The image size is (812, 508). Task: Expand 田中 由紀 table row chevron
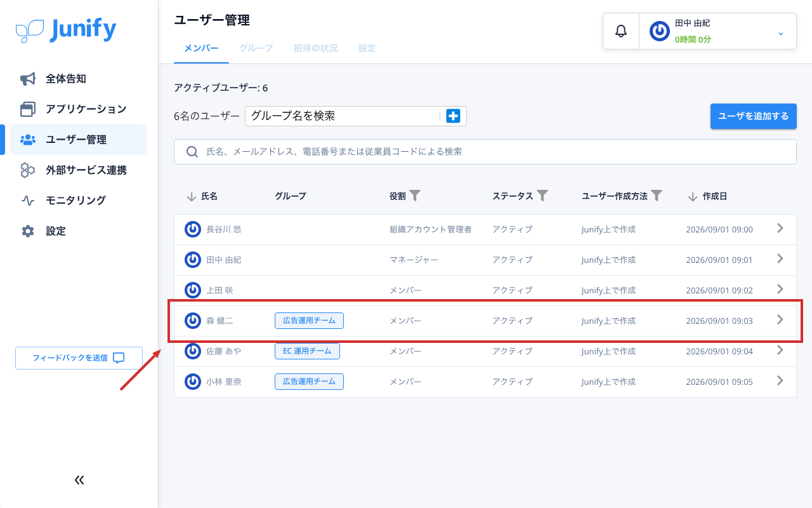click(x=780, y=258)
